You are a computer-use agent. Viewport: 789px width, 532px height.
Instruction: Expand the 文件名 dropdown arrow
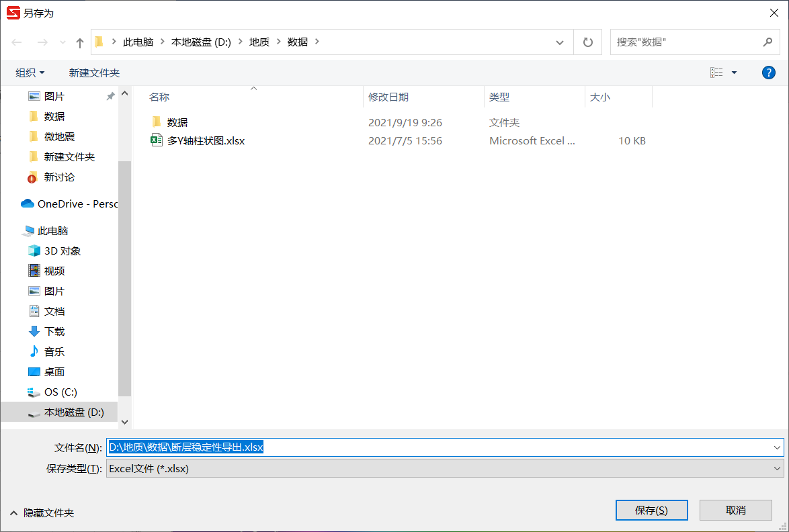[x=777, y=447]
